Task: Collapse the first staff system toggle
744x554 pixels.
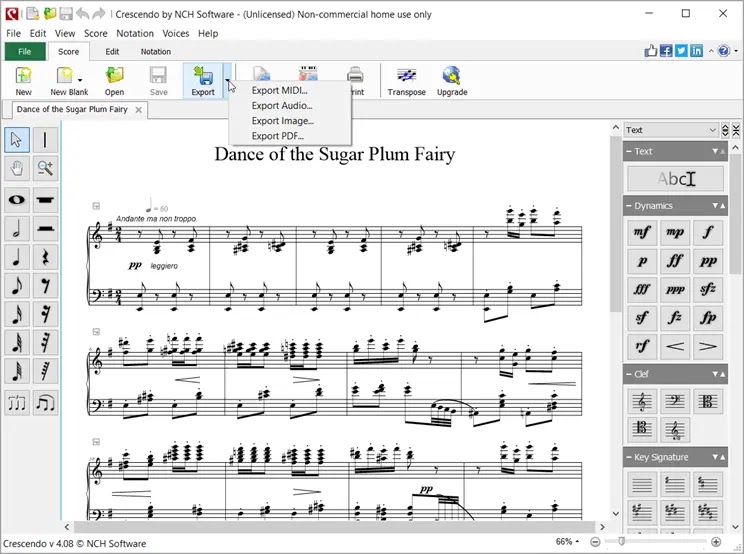Action: pos(96,206)
